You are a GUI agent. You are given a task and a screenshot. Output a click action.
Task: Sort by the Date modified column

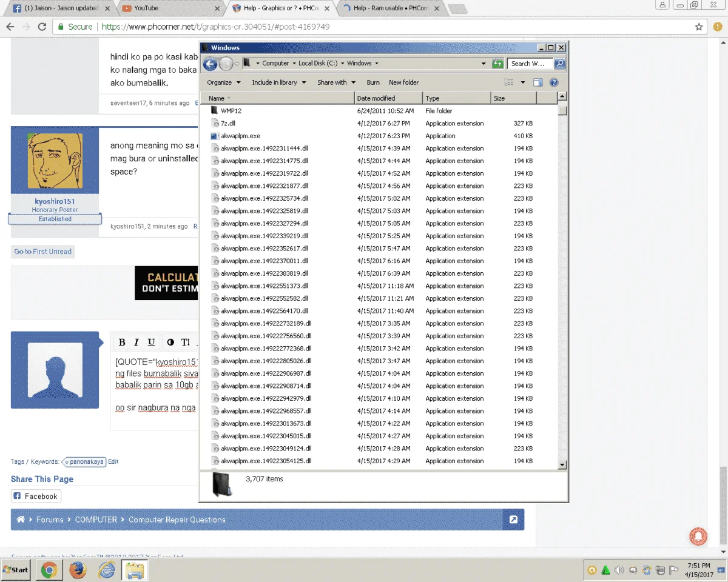tap(388, 98)
